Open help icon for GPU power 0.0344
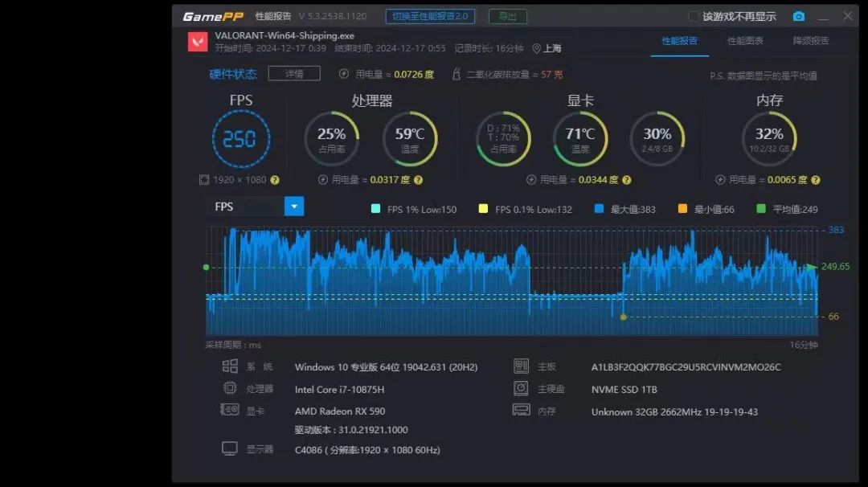Viewport: 868px width, 487px height. [626, 180]
